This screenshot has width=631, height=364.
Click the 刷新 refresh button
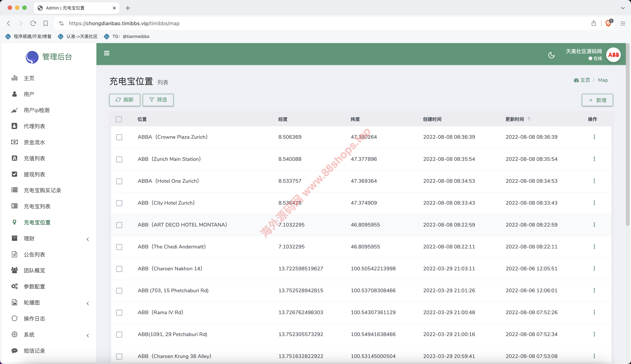point(125,100)
